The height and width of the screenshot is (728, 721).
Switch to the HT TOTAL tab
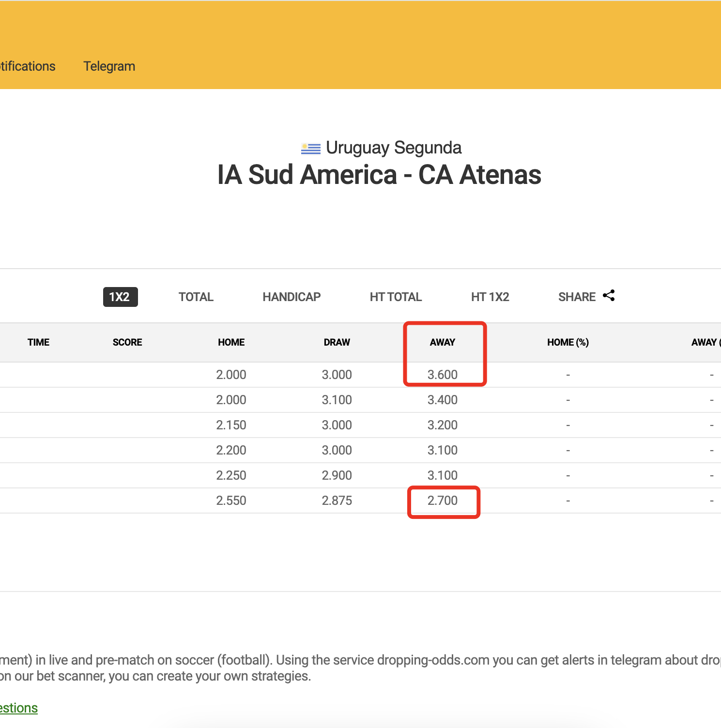pos(396,297)
